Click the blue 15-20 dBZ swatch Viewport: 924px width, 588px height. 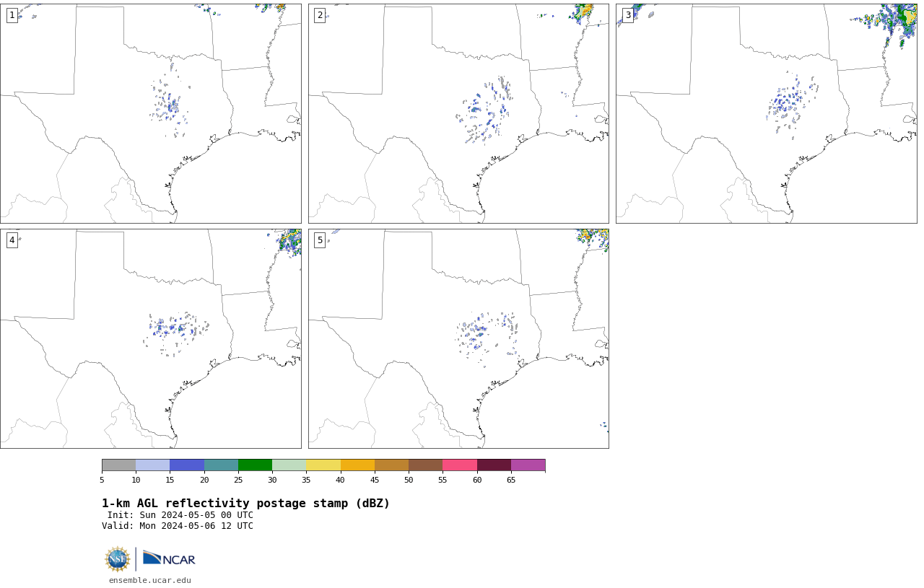point(187,465)
